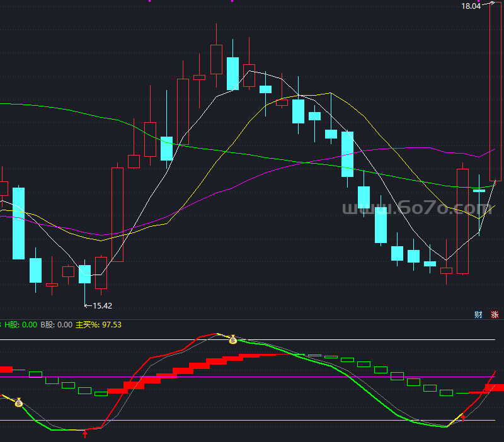Select the tall red candlestick reaching 18.04
This screenshot has height=442, width=504.
(x=495, y=92)
